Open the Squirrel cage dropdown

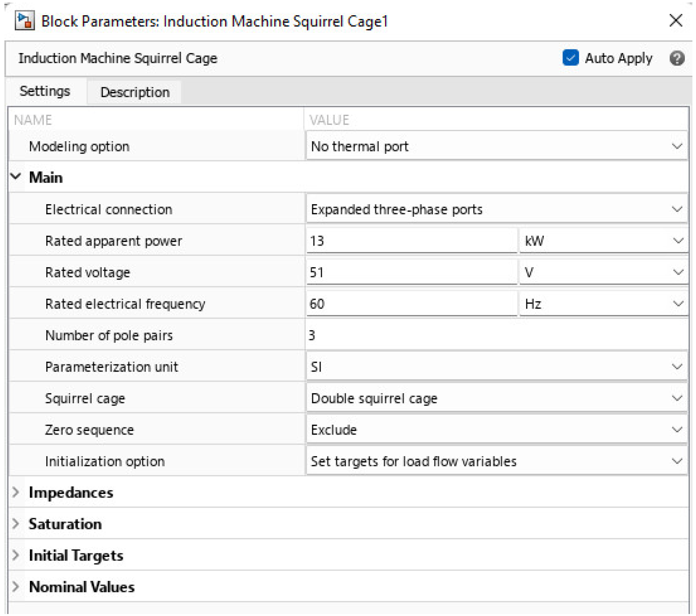(497, 398)
